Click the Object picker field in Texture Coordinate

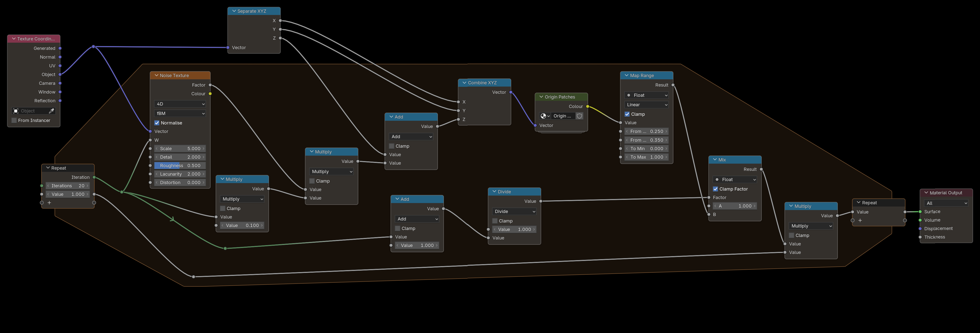[x=33, y=111]
